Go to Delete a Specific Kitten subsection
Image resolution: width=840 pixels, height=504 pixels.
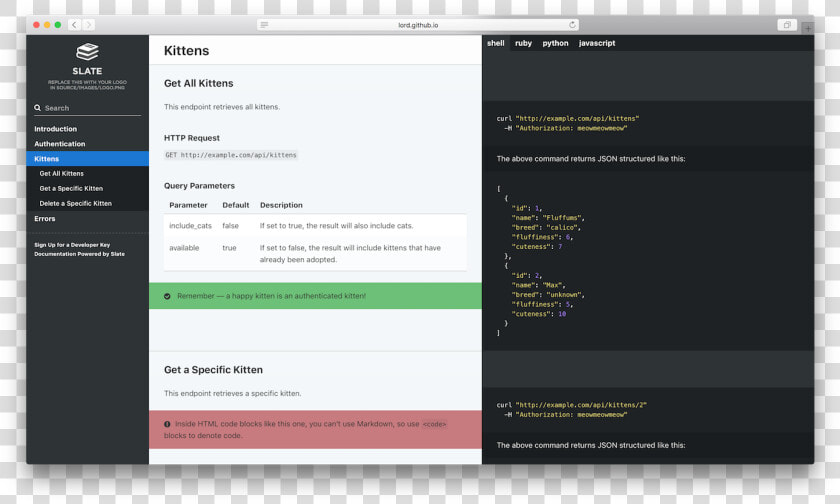coord(76,204)
